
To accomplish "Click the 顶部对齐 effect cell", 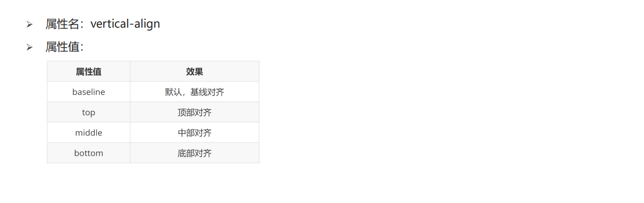I will click(194, 112).
